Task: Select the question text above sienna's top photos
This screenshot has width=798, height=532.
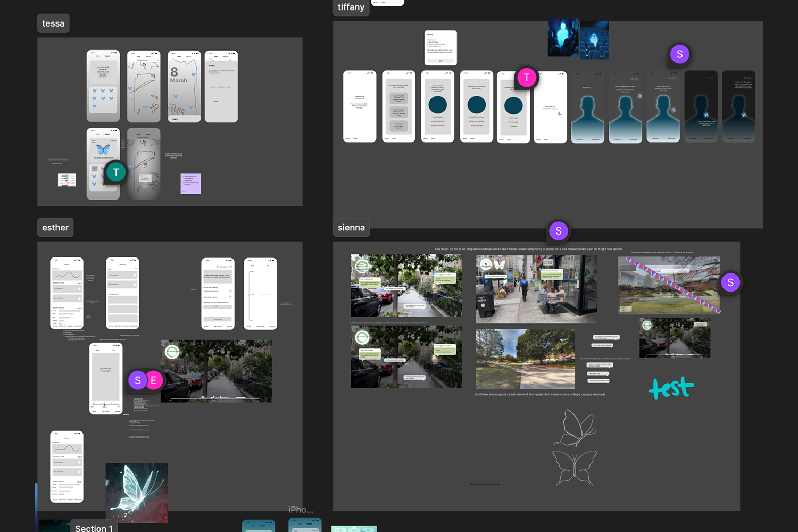Action: (x=528, y=249)
